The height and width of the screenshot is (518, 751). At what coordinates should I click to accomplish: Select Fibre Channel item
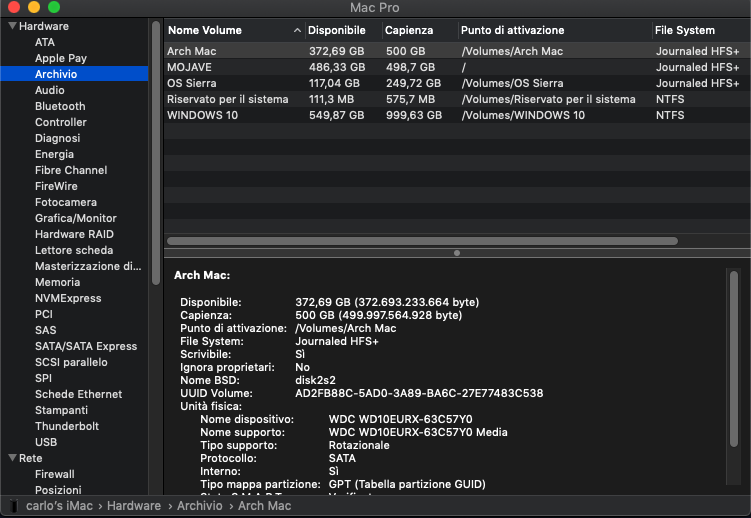click(x=71, y=170)
